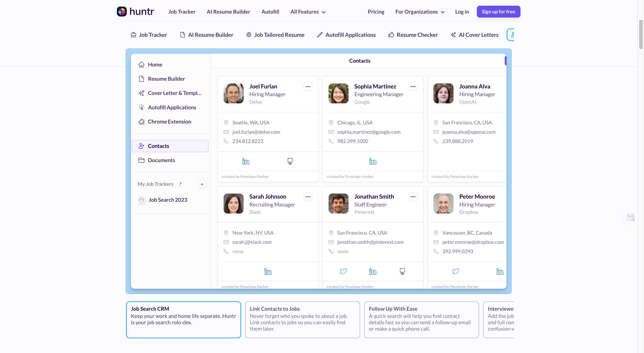The image size is (644, 353).
Task: Open Resume Builder in the app sidebar
Action: click(x=170, y=79)
